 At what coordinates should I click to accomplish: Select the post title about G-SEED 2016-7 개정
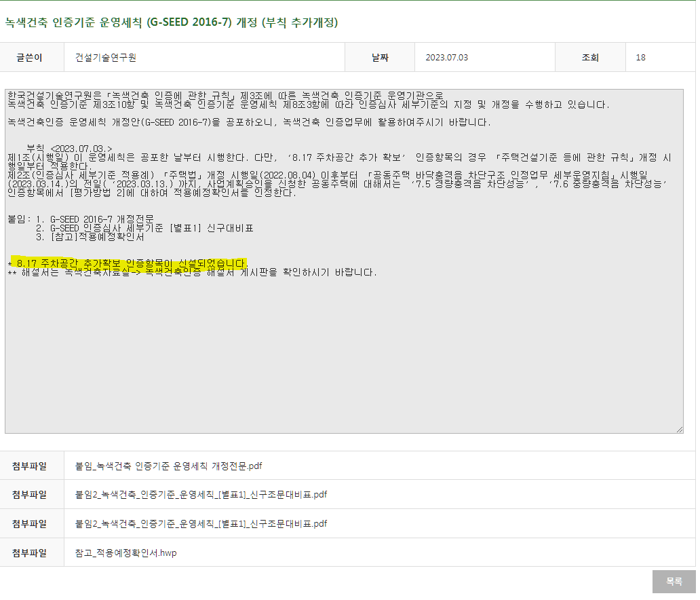click(x=172, y=22)
